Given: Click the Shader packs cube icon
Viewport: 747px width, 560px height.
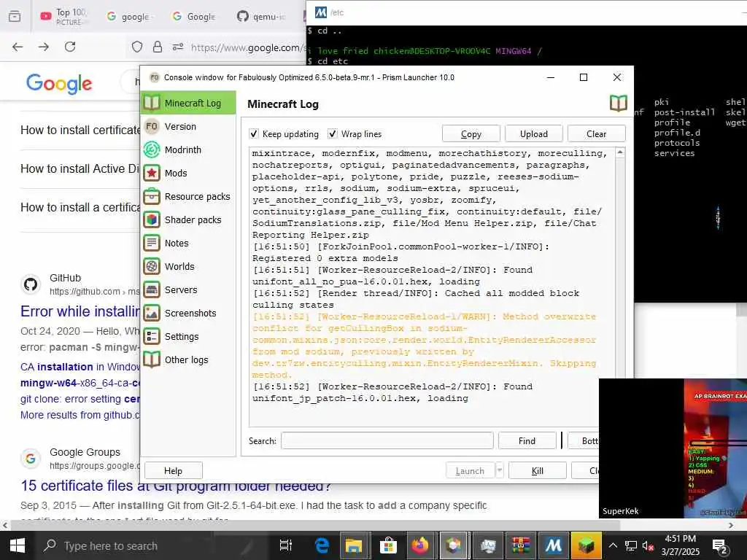Looking at the screenshot, I should pos(152,219).
